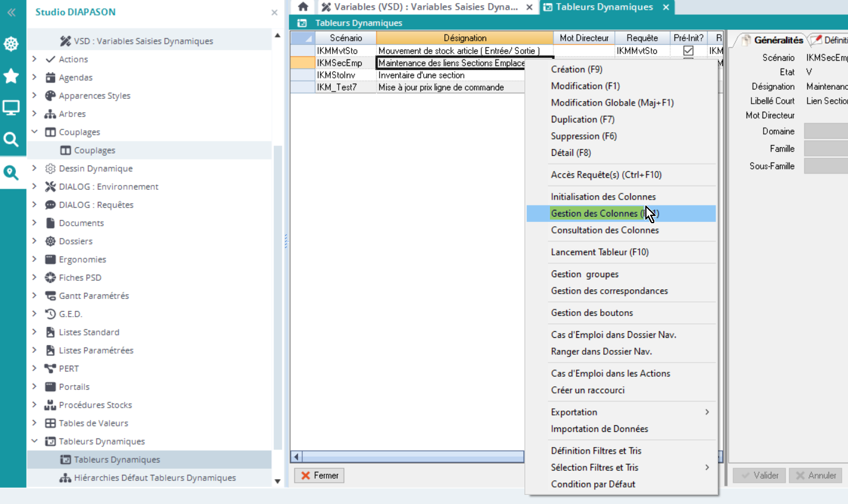
Task: Click the home icon tab
Action: pos(303,7)
